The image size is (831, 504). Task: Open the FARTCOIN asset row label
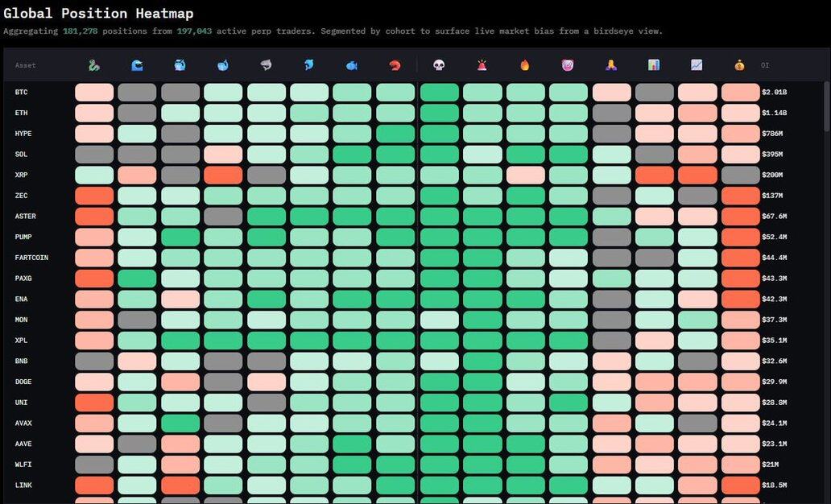pos(31,258)
